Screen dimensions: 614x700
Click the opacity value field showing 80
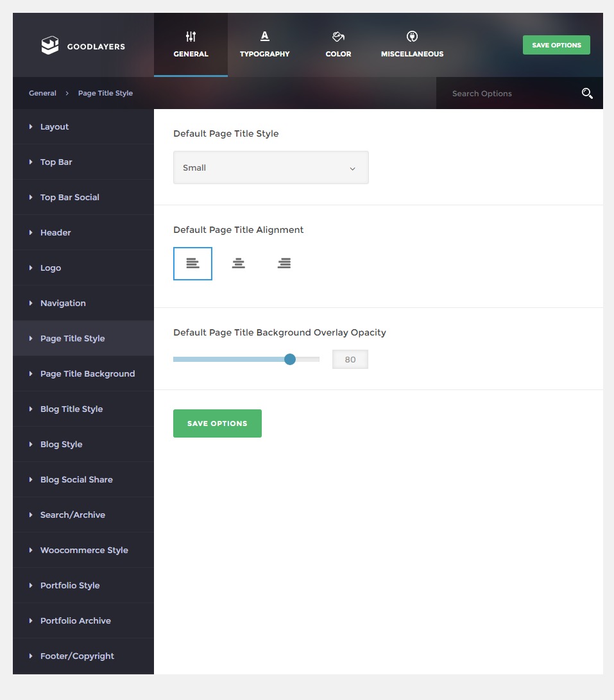tap(350, 359)
